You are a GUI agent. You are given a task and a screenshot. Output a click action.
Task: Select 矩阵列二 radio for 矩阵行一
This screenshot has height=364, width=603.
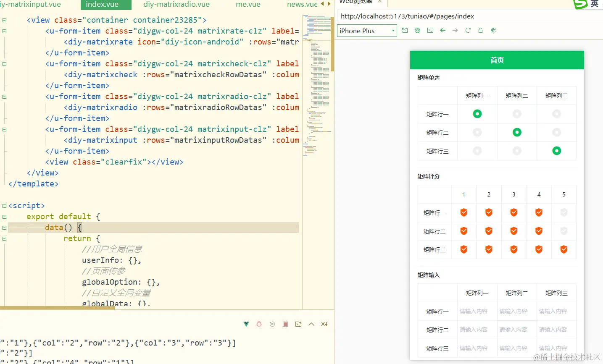pos(517,114)
